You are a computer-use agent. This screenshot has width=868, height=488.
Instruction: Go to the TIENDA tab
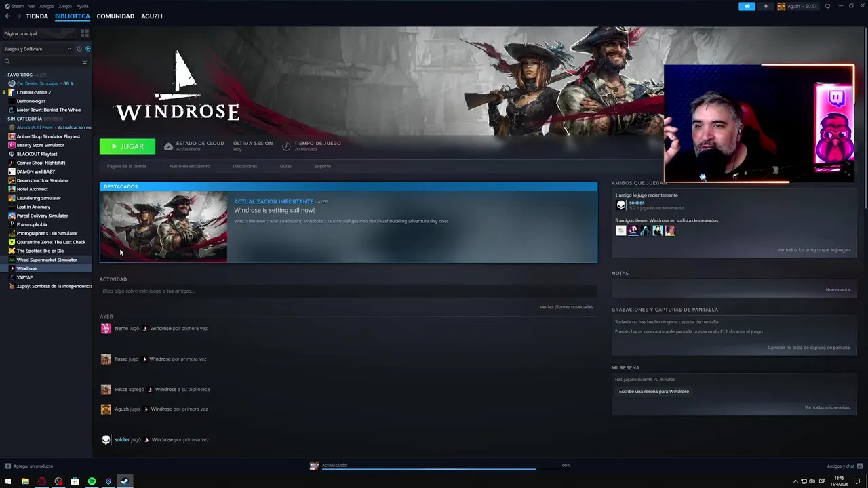pos(37,16)
